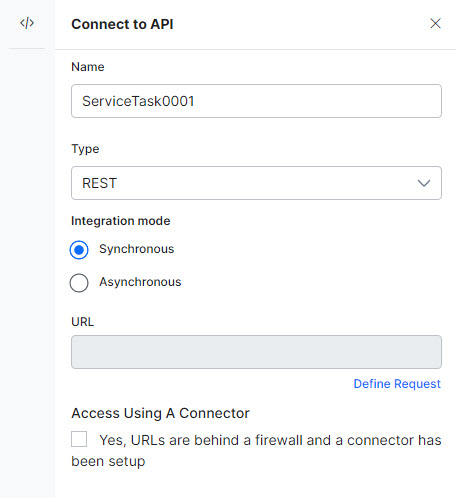Select the Synchronous radio button

point(79,250)
